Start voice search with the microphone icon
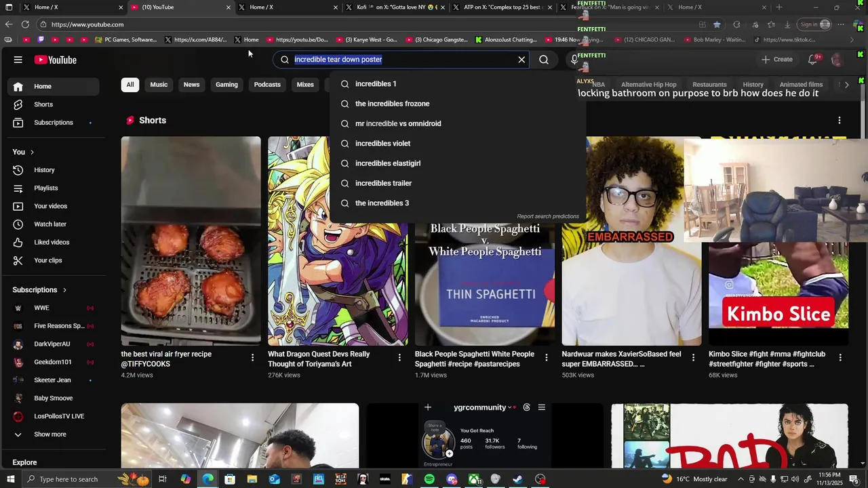The image size is (868, 488). 574,60
